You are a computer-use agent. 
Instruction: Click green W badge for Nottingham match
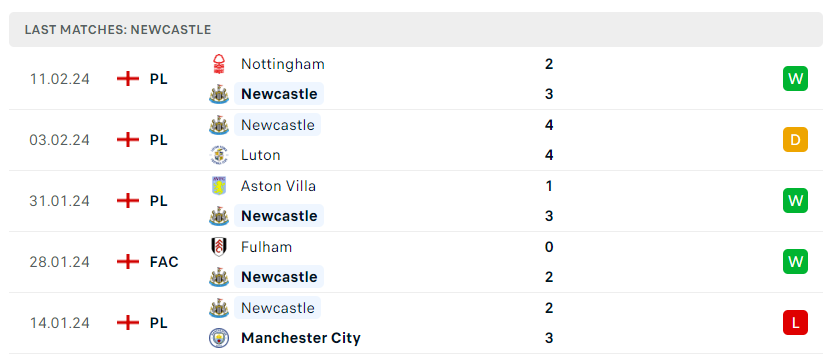[795, 79]
